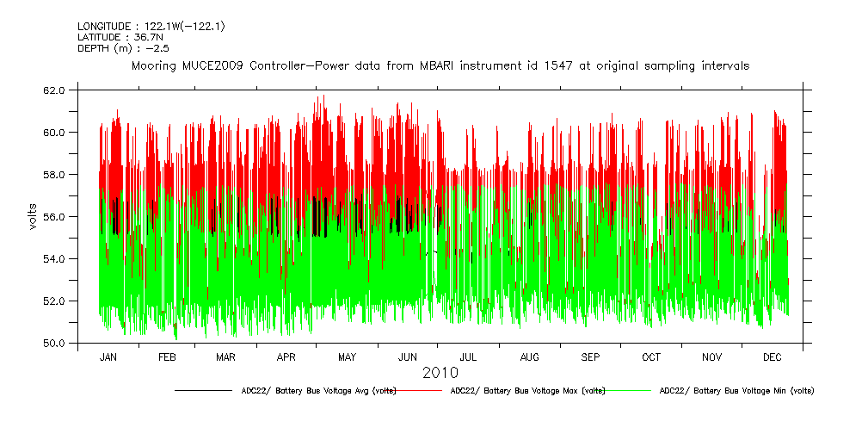The image size is (868, 434).
Task: Click the 'volts' y-axis title
Action: tap(32, 215)
